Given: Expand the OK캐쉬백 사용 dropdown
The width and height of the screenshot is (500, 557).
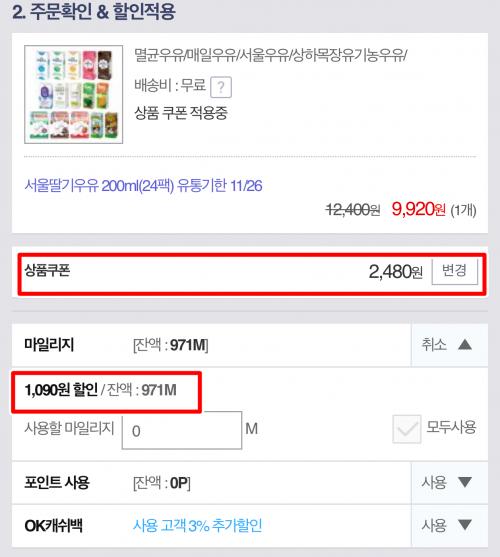Looking at the screenshot, I should click(x=449, y=525).
